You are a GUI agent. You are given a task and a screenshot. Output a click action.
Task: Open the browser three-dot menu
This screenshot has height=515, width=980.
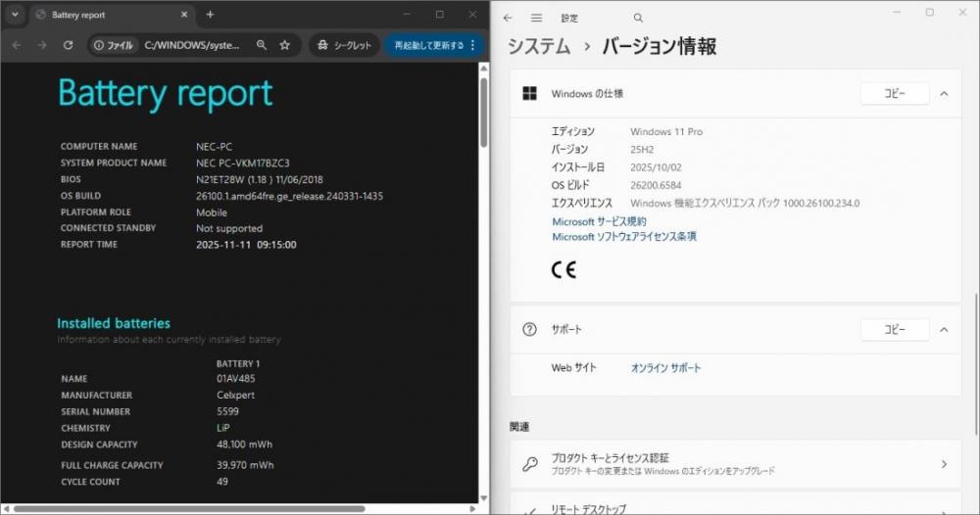[472, 45]
